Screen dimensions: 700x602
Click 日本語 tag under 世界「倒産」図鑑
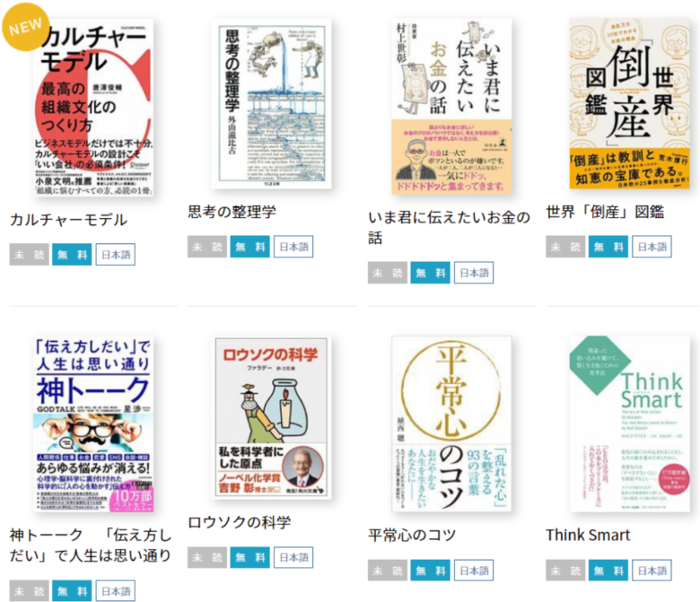coord(652,247)
